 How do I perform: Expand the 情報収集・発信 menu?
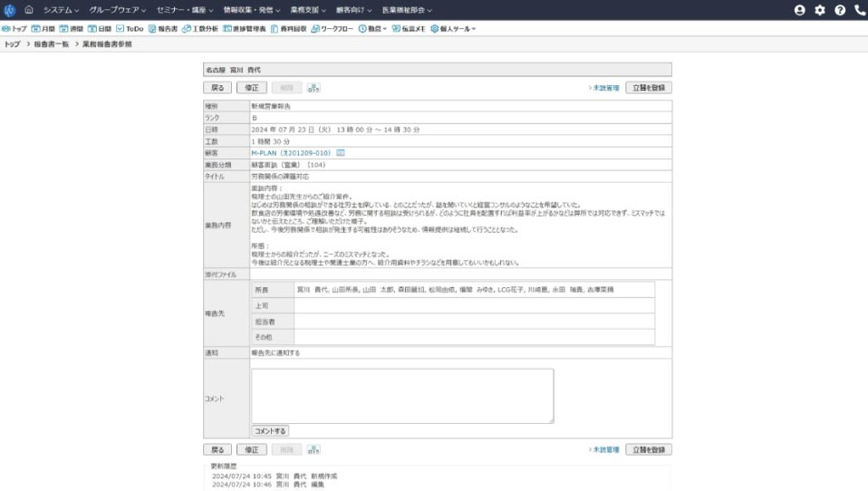[x=252, y=10]
